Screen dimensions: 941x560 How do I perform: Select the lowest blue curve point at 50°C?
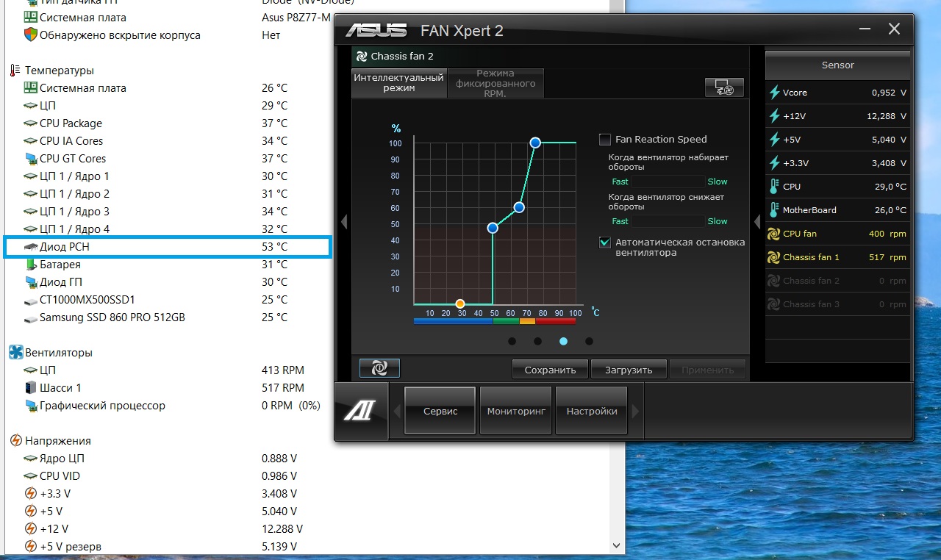click(493, 229)
